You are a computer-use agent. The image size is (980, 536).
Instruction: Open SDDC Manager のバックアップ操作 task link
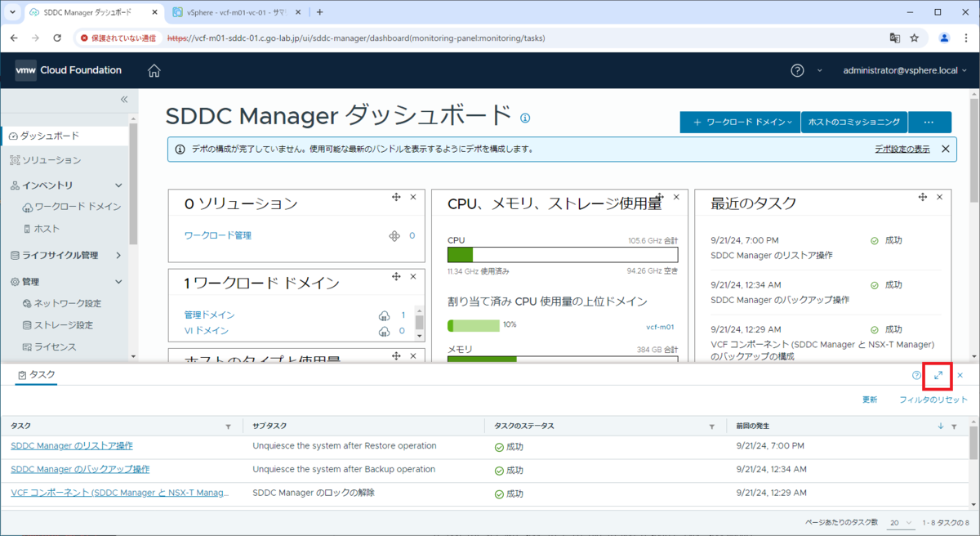pos(80,470)
